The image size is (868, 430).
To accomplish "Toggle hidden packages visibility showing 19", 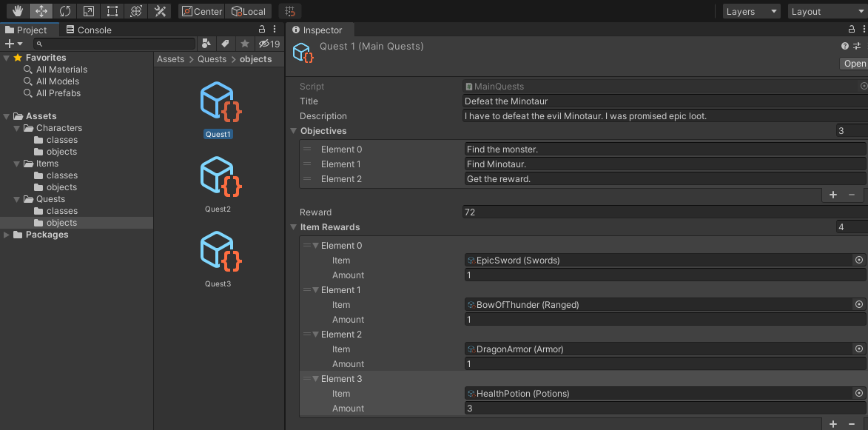I will pyautogui.click(x=269, y=44).
